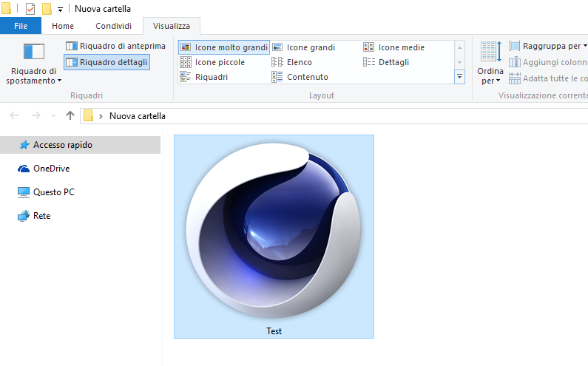This screenshot has height=366, width=588.
Task: Click the address bar folder icon
Action: (x=89, y=115)
